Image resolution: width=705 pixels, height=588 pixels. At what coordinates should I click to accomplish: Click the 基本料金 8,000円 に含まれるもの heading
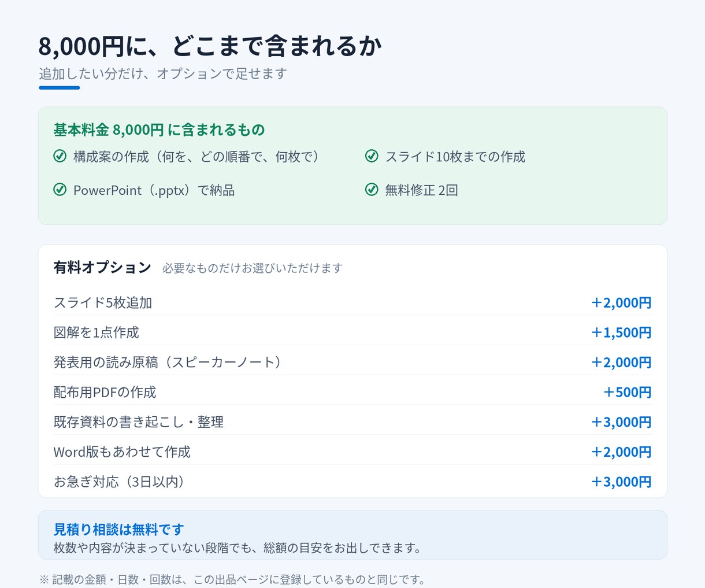(159, 130)
